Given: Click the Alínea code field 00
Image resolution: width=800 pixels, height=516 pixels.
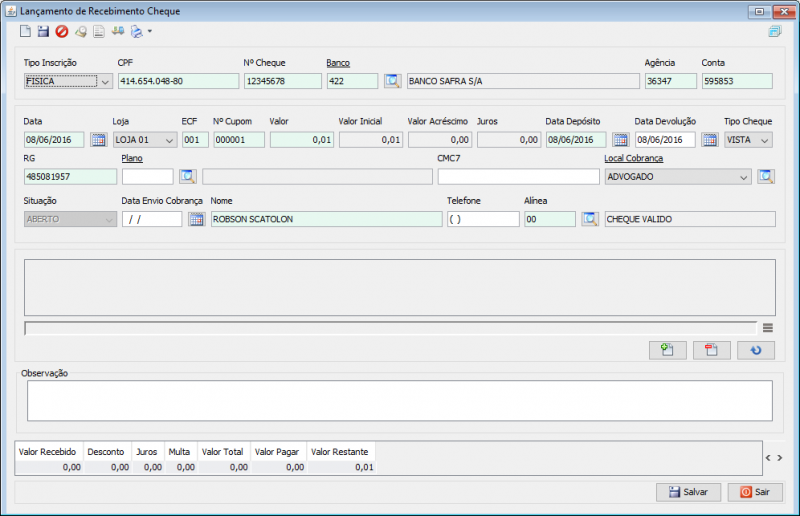Looking at the screenshot, I should (549, 219).
